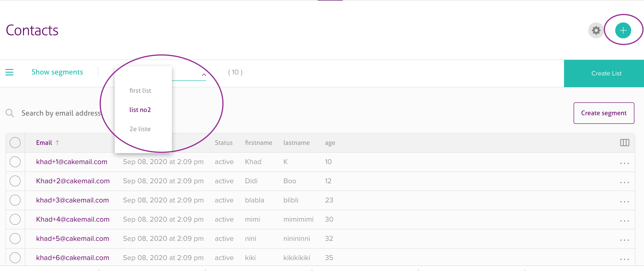Screen dimensions: 644x271
Task: Open three-dot menu for khad+1@cakemail.com
Action: [624, 163]
